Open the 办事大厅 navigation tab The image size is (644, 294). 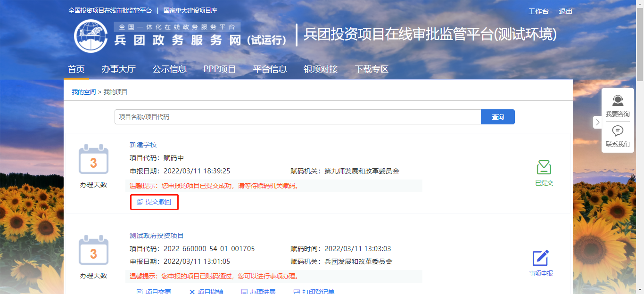tap(118, 69)
